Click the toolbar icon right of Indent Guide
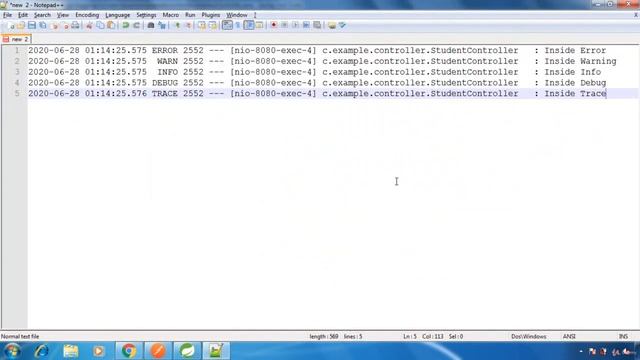Screen dimensions: 640x360 pyautogui.click(x=259, y=25)
